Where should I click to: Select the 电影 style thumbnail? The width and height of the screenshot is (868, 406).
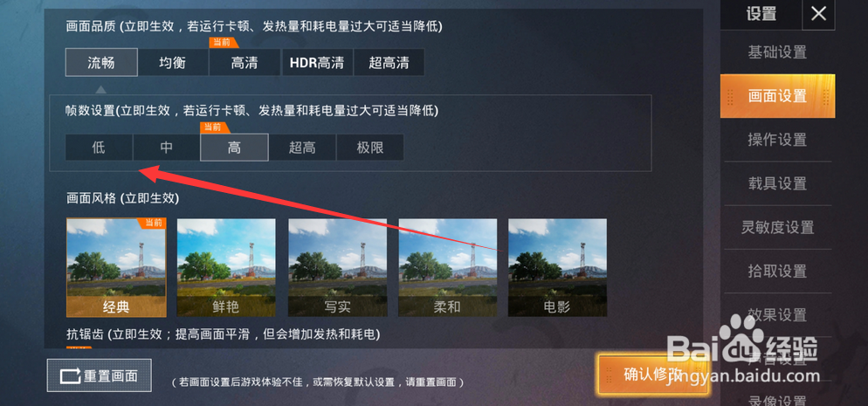click(x=557, y=268)
